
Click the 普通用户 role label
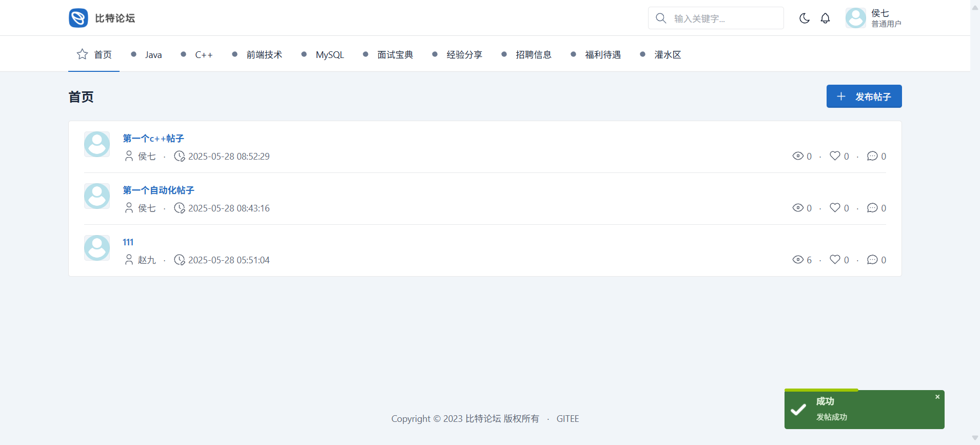click(886, 24)
